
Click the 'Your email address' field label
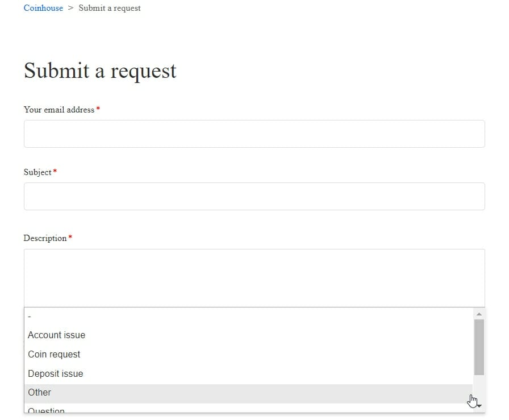[x=59, y=110]
